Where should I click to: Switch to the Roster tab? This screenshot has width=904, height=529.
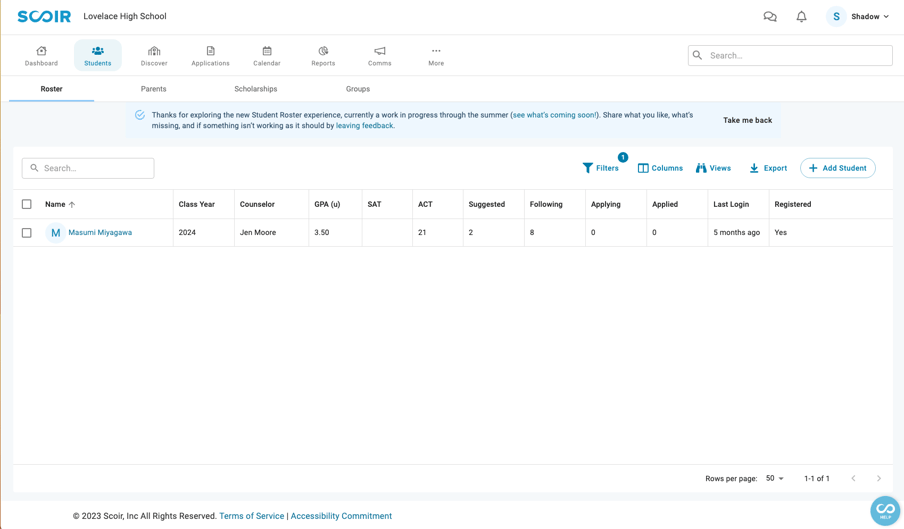[51, 89]
